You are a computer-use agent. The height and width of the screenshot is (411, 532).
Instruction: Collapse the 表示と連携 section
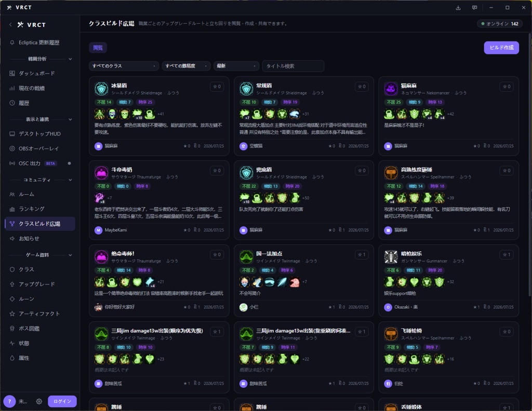(x=70, y=119)
